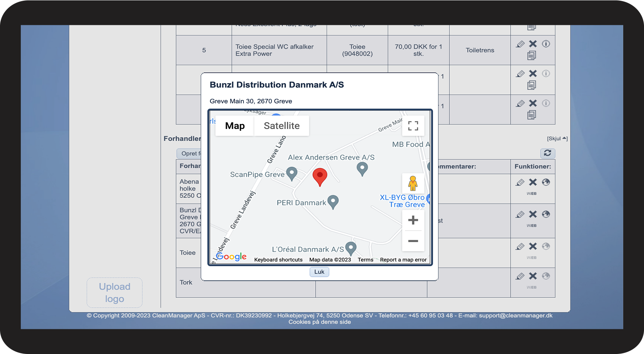Select the Map view tab

(235, 126)
